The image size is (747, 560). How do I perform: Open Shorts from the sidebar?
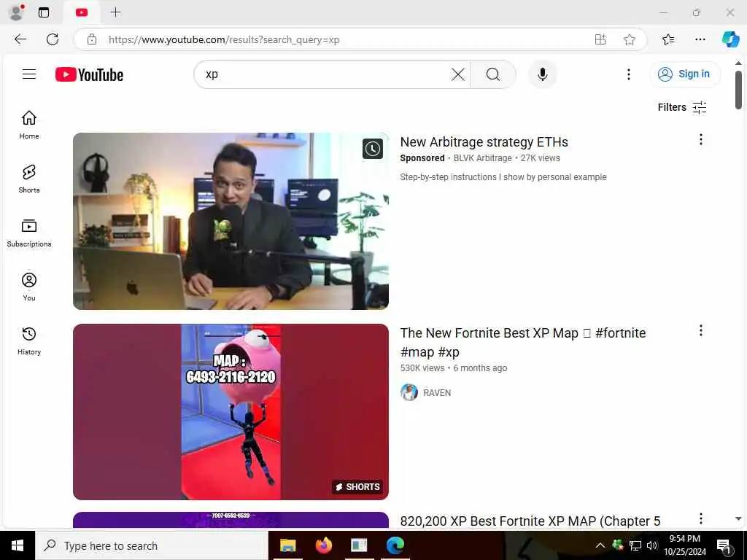pyautogui.click(x=29, y=179)
